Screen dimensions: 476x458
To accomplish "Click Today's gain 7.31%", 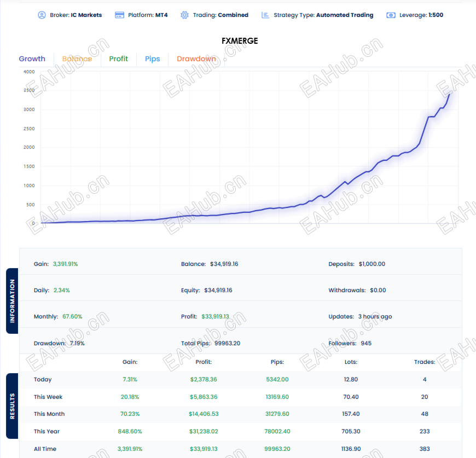I will point(130,379).
